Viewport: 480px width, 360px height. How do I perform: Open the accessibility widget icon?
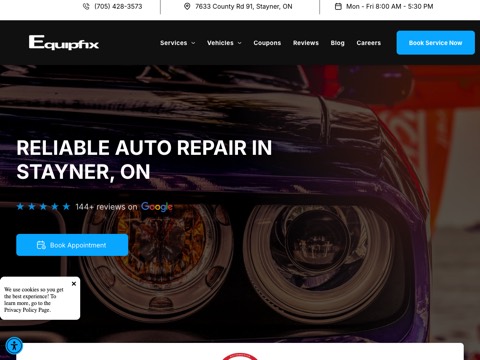pyautogui.click(x=14, y=345)
